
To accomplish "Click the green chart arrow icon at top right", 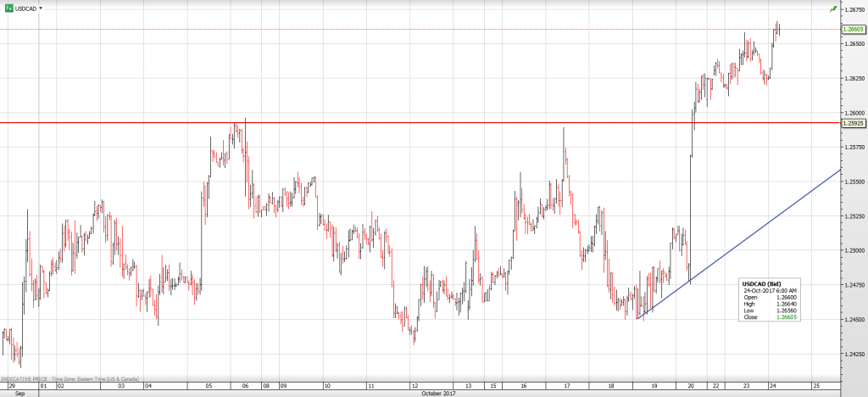I will click(x=833, y=8).
